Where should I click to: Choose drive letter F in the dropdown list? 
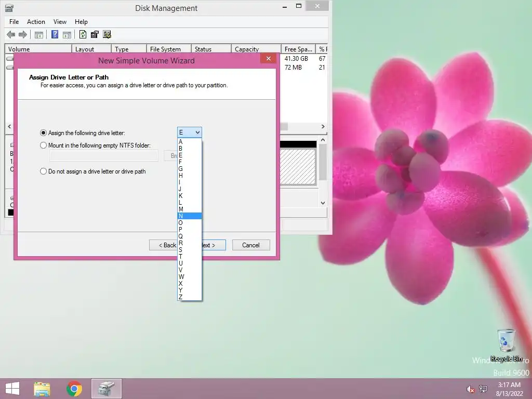click(x=189, y=162)
